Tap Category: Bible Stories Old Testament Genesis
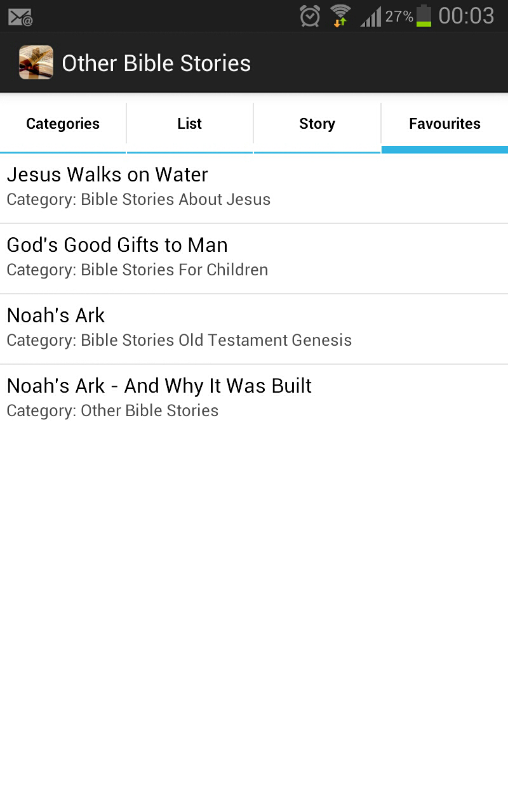Screen dimensions: 508x812 179,341
